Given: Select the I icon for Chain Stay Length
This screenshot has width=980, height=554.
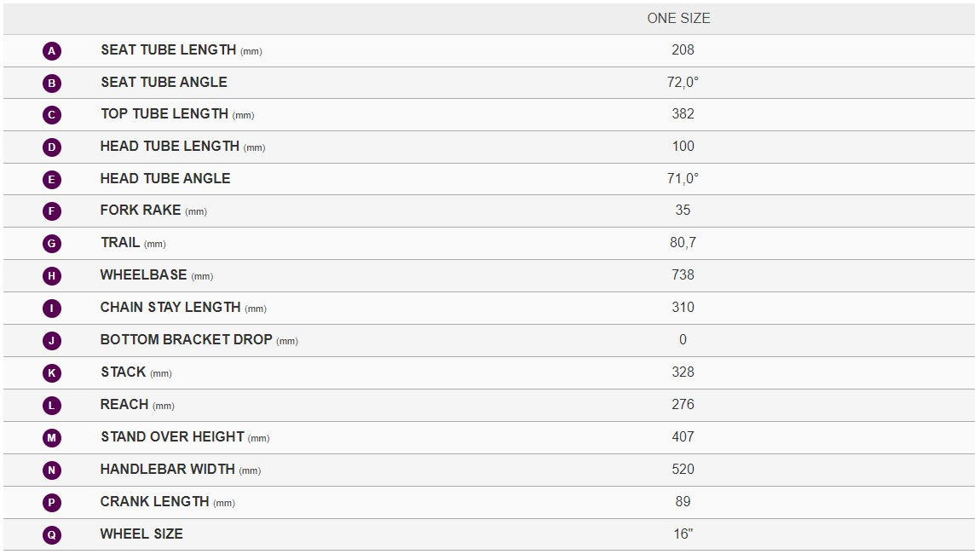Looking at the screenshot, I should click(52, 309).
